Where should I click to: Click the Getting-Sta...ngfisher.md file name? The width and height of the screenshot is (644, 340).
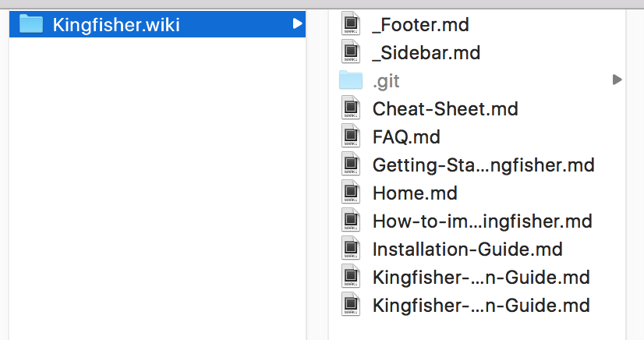pos(483,165)
